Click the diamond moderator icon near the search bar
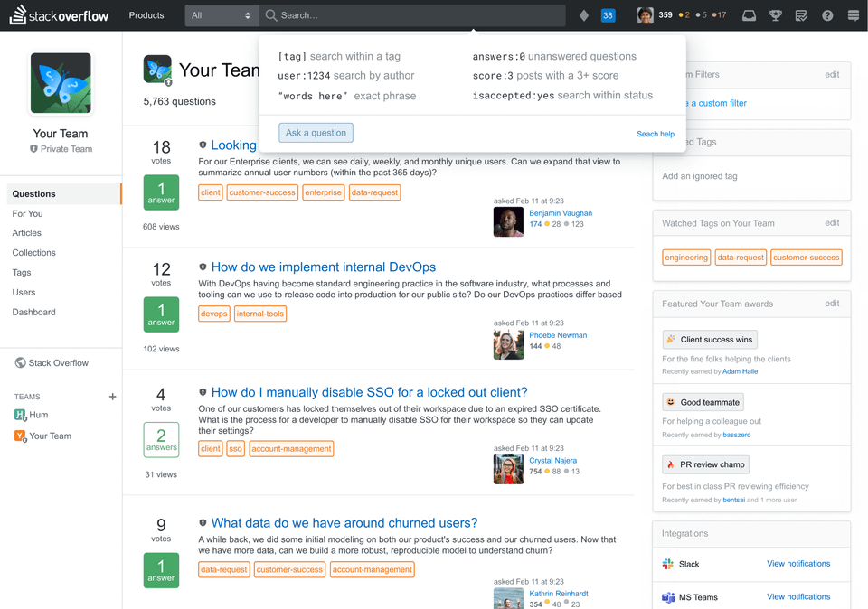The height and width of the screenshot is (609, 868). click(584, 14)
